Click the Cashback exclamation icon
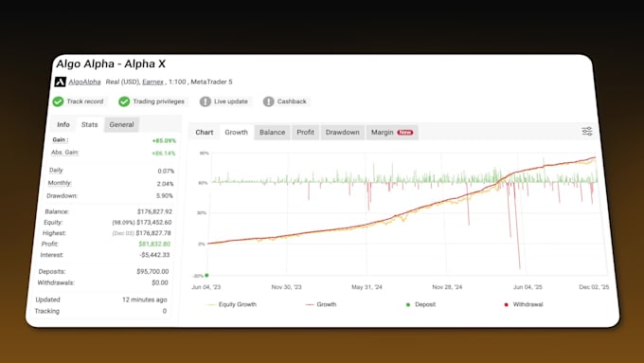 [269, 101]
